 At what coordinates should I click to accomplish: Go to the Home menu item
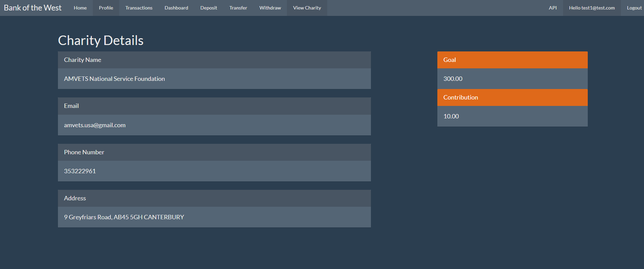pos(80,8)
